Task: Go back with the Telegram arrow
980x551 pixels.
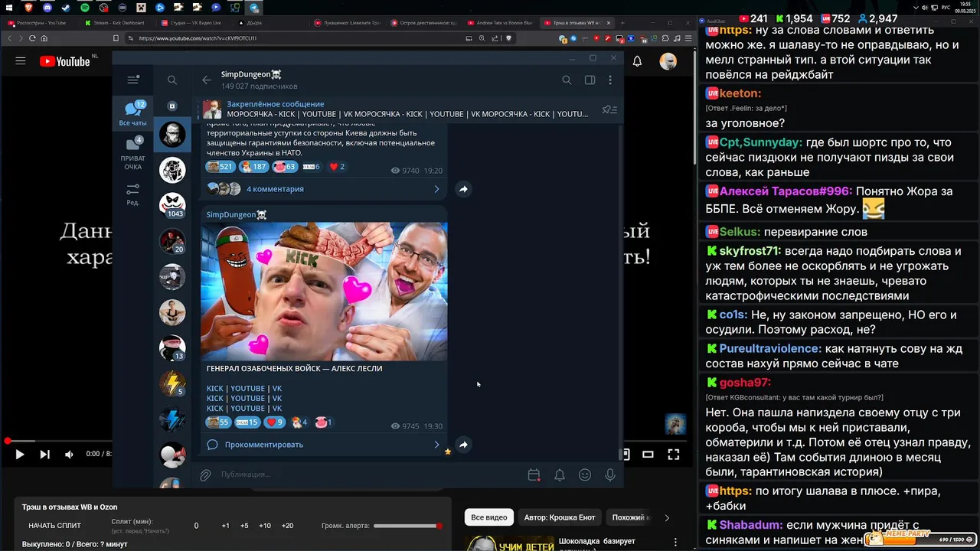Action: (207, 80)
